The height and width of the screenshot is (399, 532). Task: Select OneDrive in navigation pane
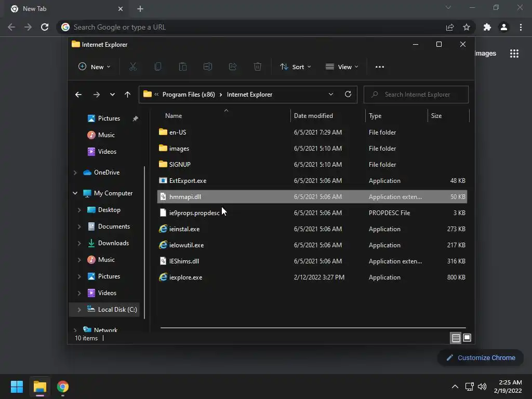(x=107, y=172)
